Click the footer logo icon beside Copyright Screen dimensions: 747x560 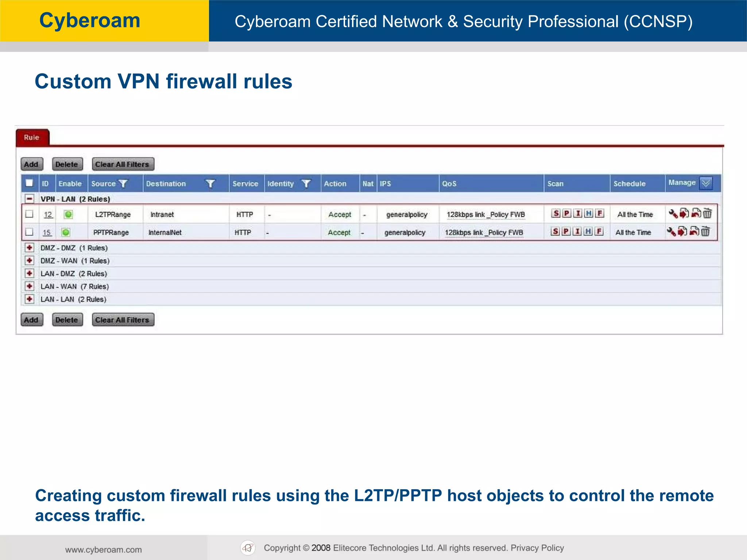tap(248, 548)
